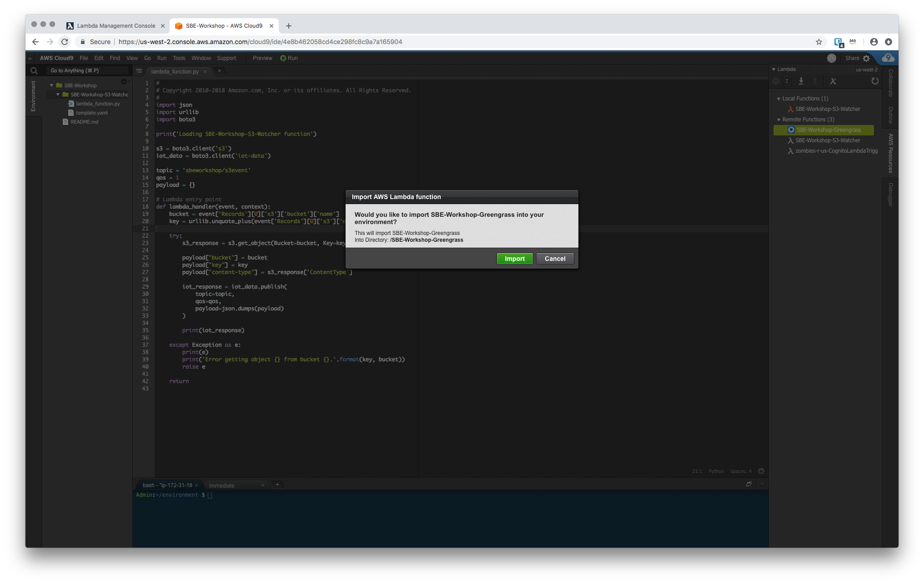The width and height of the screenshot is (924, 584).
Task: Click the download import function arrow
Action: point(801,81)
